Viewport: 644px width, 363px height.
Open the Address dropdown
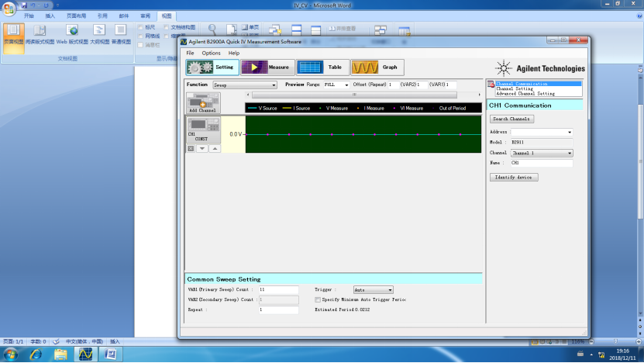click(542, 132)
